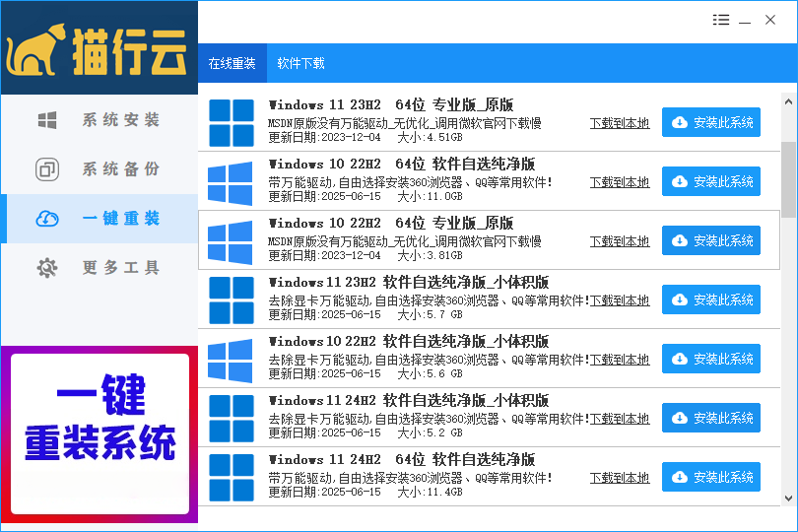The image size is (798, 532).
Task: Download Windows 10 22H2 小体积版 to local
Action: (x=620, y=360)
